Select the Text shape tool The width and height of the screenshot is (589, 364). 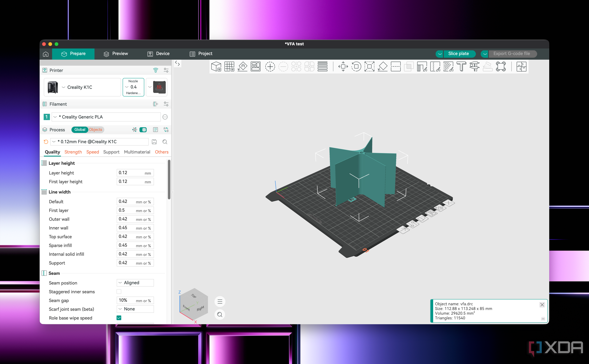pos(461,67)
